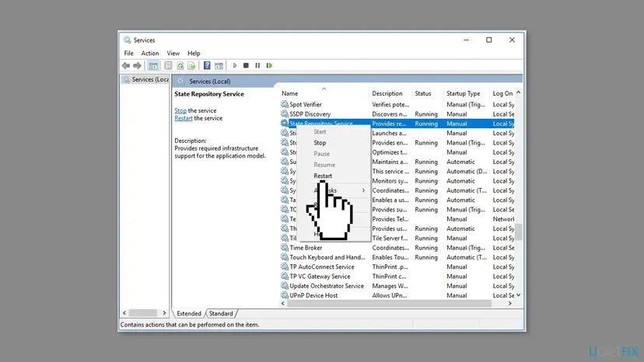Click the gear icon for Time Broker
This screenshot has height=362, width=644.
284,248
